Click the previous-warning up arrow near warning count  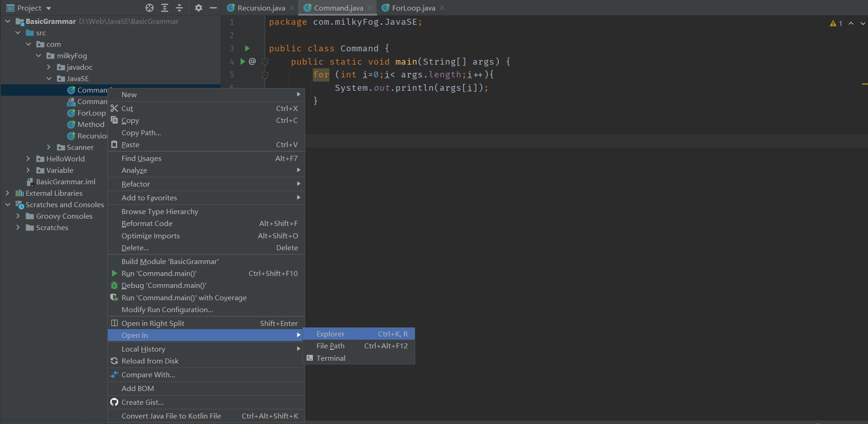(851, 22)
